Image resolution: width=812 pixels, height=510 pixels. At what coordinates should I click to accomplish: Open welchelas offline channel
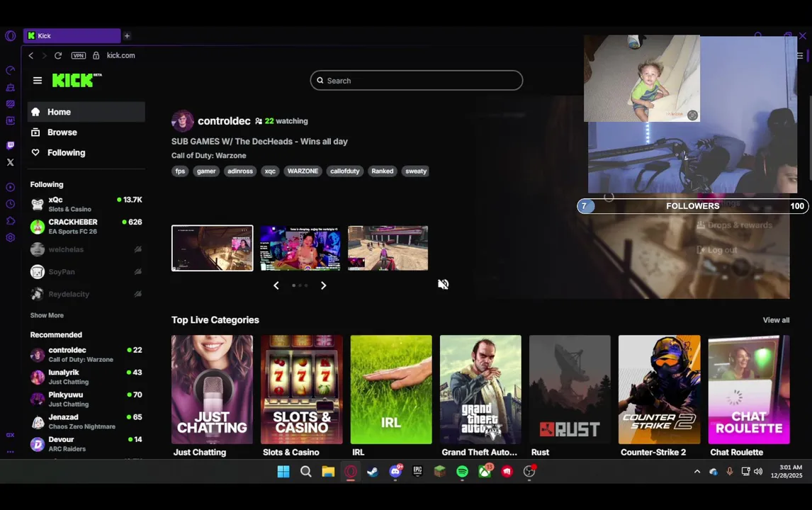point(86,249)
